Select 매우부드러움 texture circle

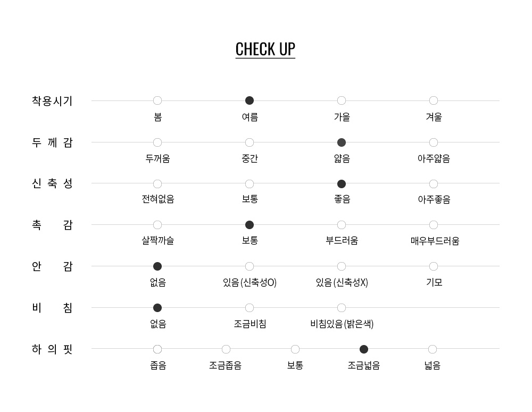pos(433,225)
